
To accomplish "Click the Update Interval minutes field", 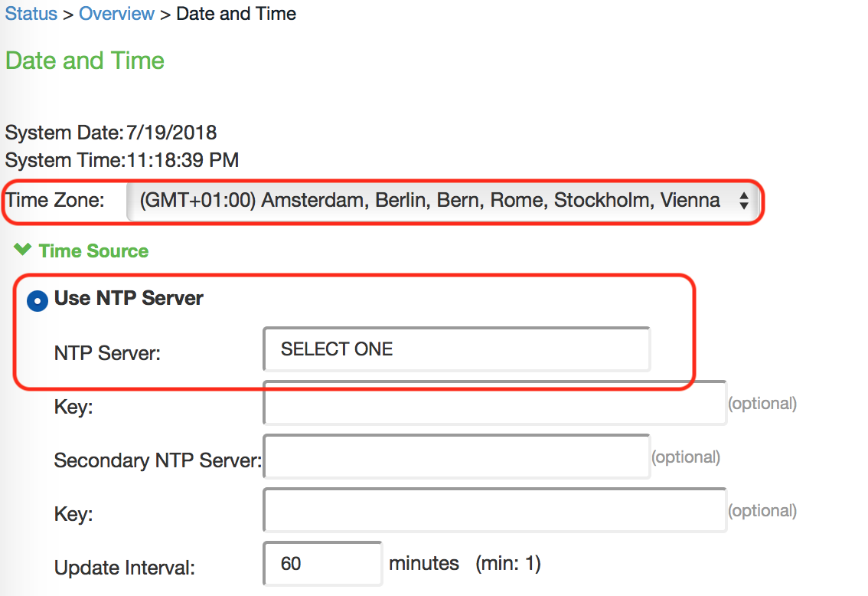I will [322, 565].
